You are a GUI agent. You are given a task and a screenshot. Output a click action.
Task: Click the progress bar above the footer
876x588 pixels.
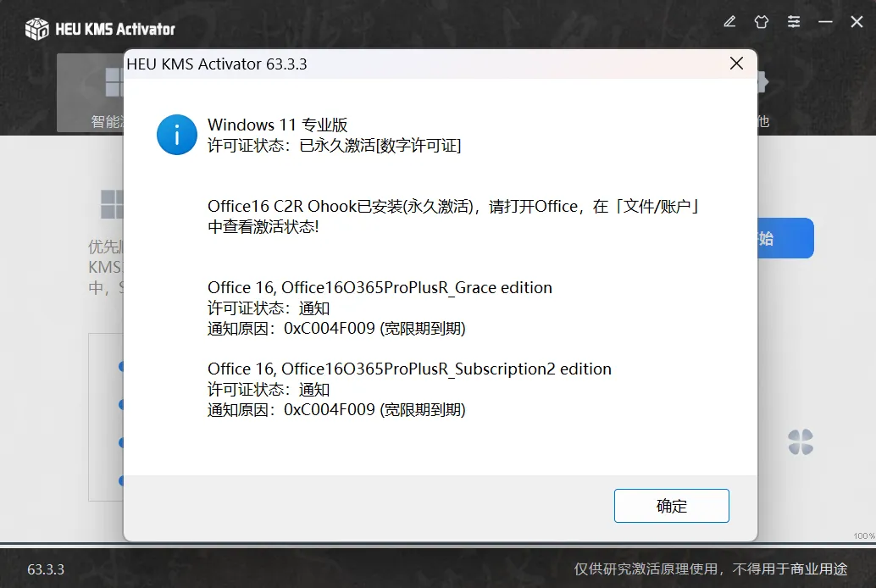[438, 544]
